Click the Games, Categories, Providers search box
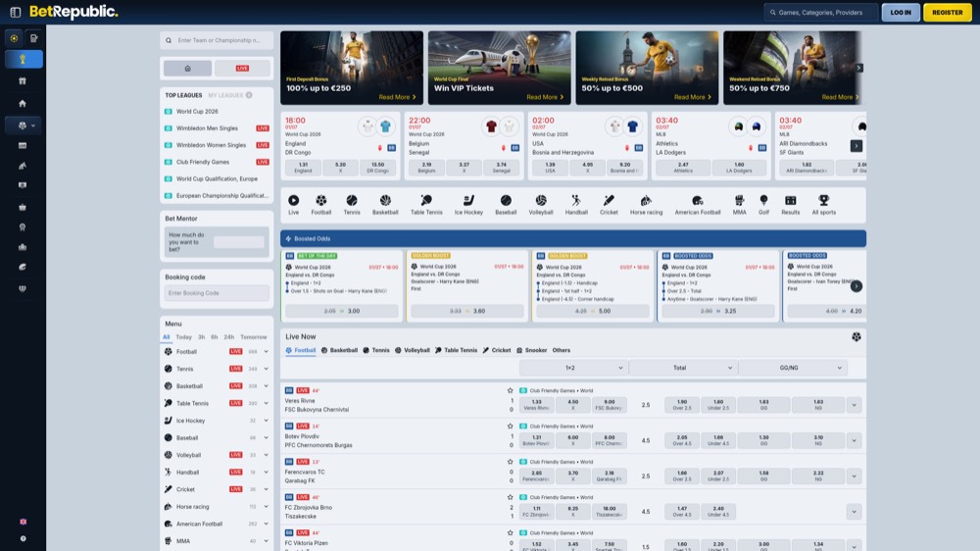 pyautogui.click(x=820, y=12)
